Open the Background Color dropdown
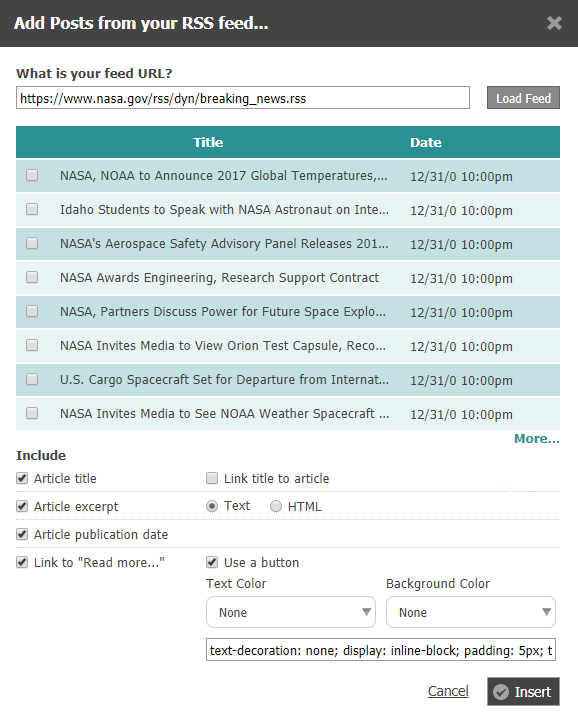Viewport: 578px width, 724px height. coord(470,612)
